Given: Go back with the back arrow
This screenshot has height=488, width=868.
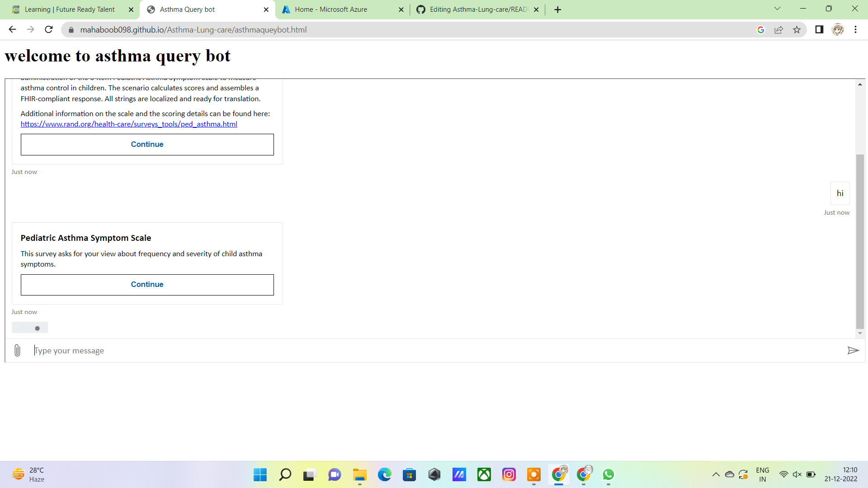Looking at the screenshot, I should click(x=12, y=30).
